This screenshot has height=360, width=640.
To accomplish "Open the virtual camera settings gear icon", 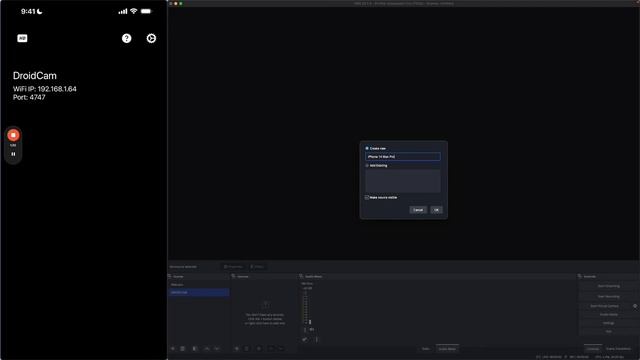I will point(635,306).
